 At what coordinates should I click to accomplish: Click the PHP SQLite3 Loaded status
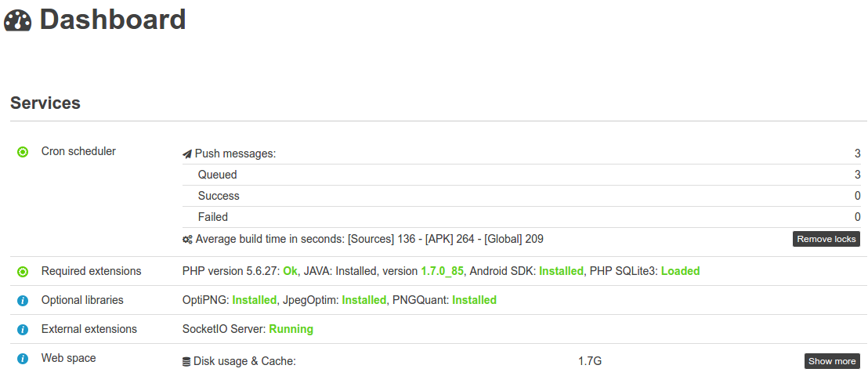tap(680, 271)
